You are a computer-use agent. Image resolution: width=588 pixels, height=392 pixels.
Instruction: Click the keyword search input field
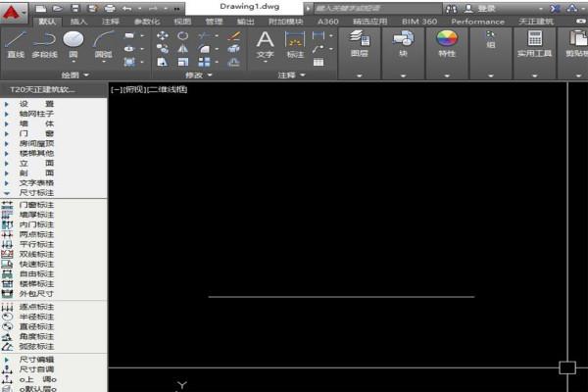coord(372,7)
